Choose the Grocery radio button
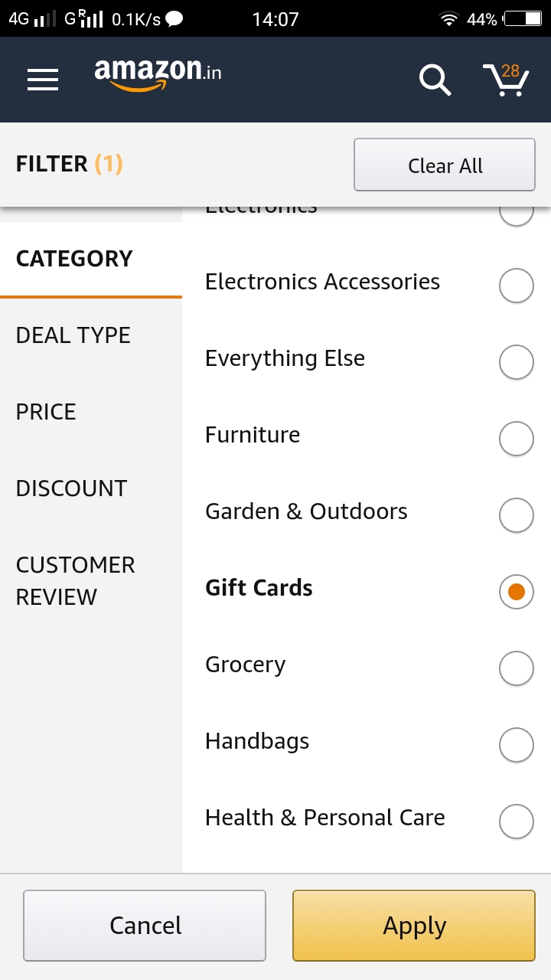This screenshot has height=980, width=551. point(516,668)
